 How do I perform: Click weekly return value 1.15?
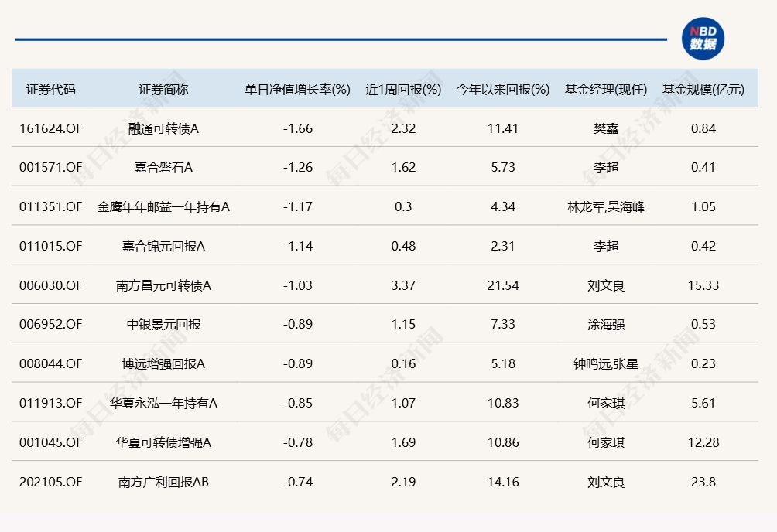pos(403,324)
